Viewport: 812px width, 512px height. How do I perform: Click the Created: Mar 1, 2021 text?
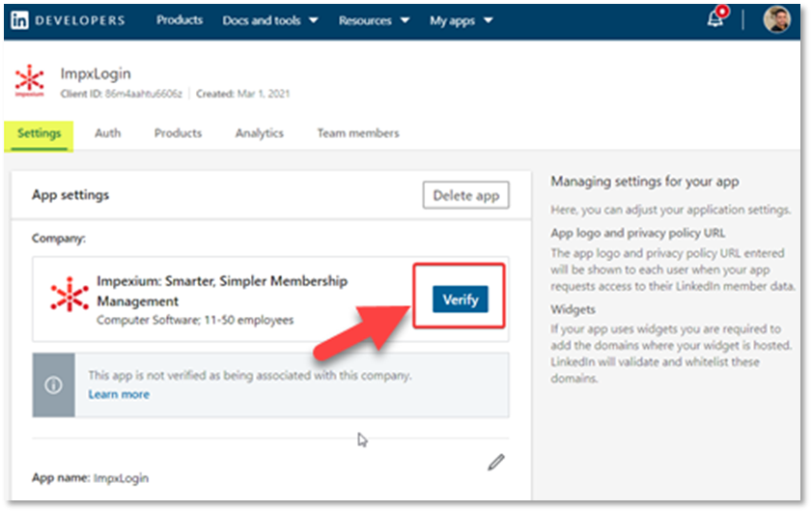(x=242, y=94)
